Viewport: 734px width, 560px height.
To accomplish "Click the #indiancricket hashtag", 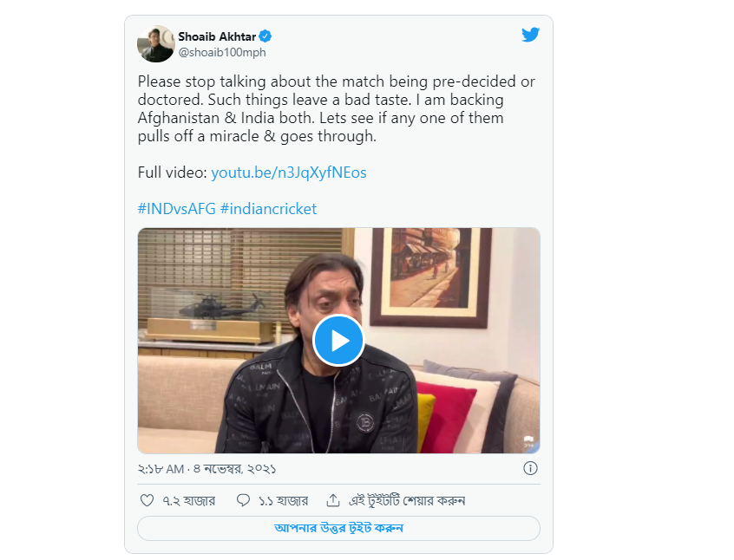I will (268, 209).
